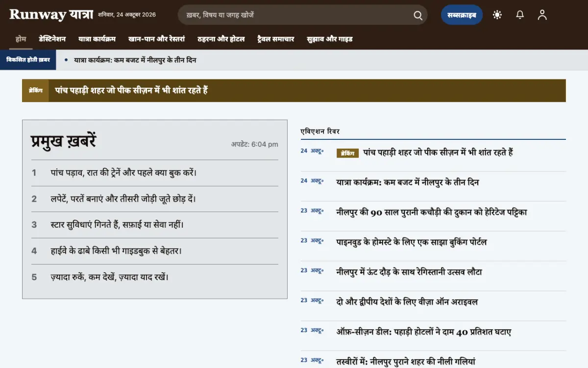This screenshot has width=588, height=368.
Task: Click the एविएशन रिवर section heading
Action: click(x=320, y=131)
